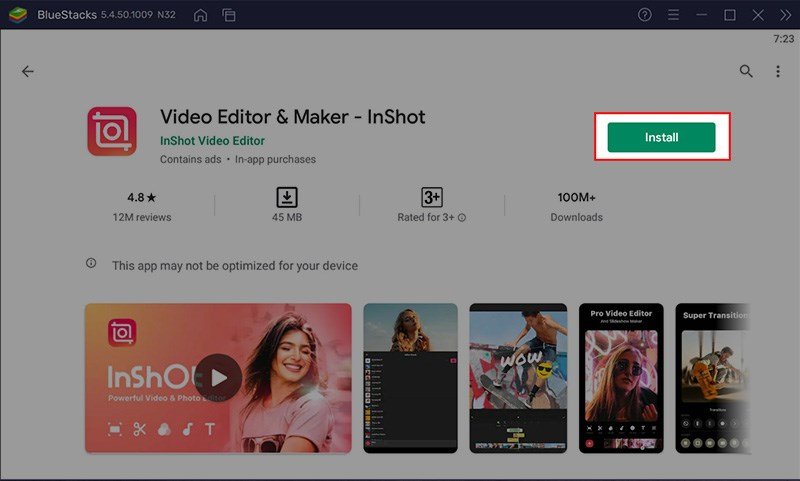The image size is (800, 481).
Task: Expand the side panel double-chevron
Action: point(785,15)
